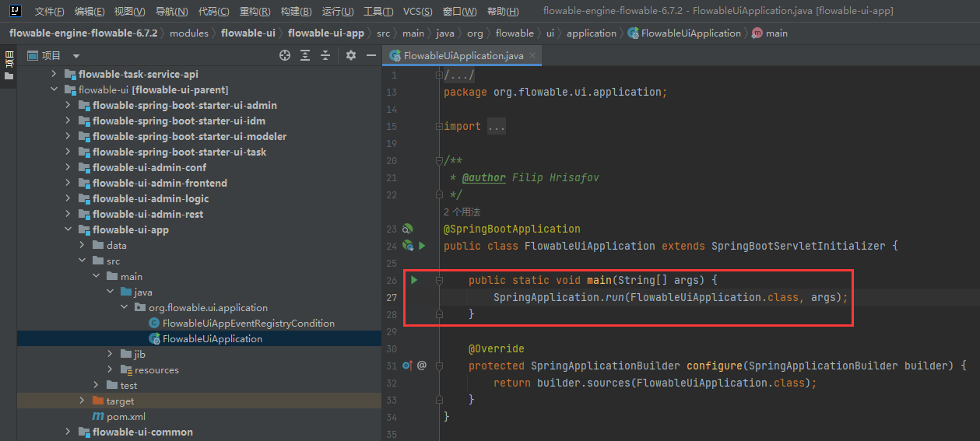
Task: Open the 文件(F) menu
Action: click(x=50, y=12)
